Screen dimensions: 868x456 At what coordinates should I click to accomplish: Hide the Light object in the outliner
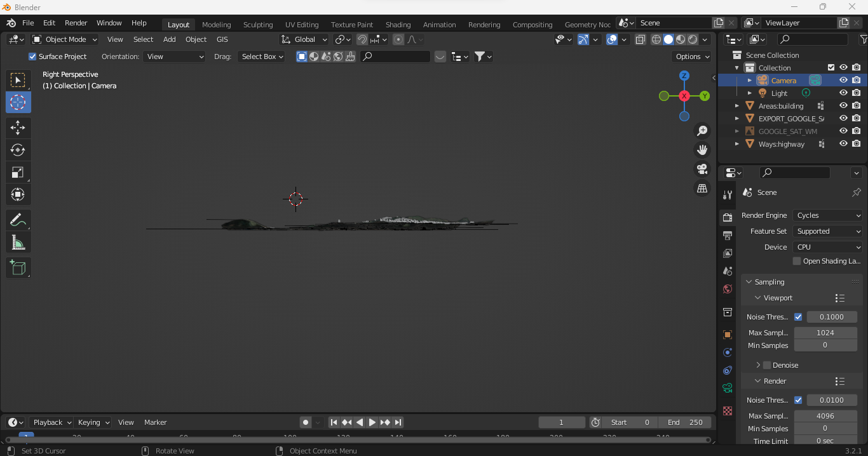pos(843,92)
